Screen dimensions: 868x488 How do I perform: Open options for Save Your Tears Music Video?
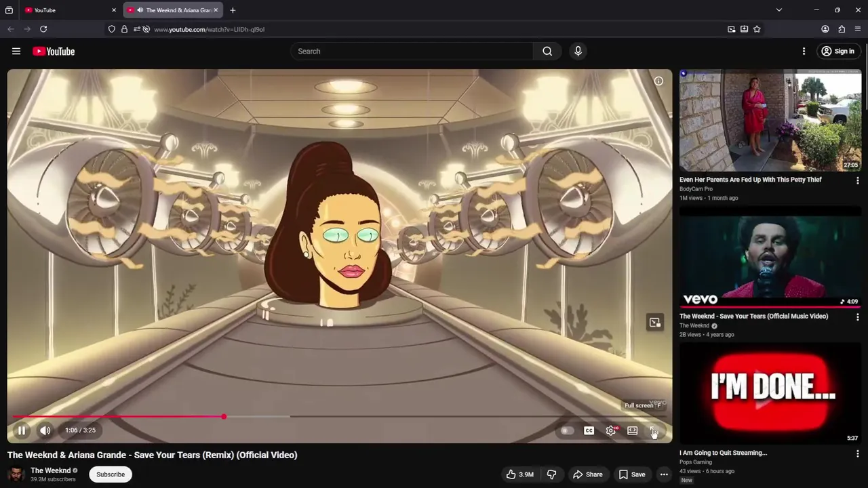click(857, 317)
